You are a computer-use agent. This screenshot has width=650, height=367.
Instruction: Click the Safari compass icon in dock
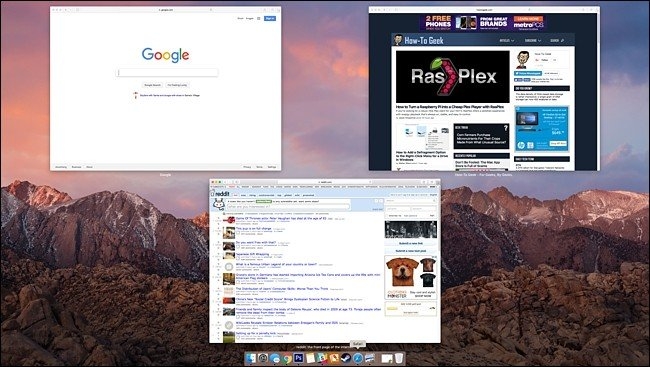[358, 359]
